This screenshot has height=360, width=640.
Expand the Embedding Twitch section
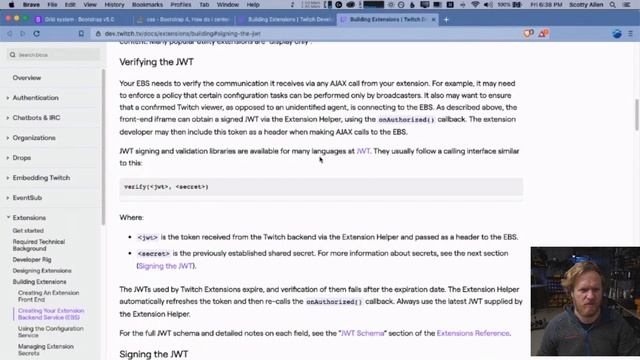pos(41,178)
